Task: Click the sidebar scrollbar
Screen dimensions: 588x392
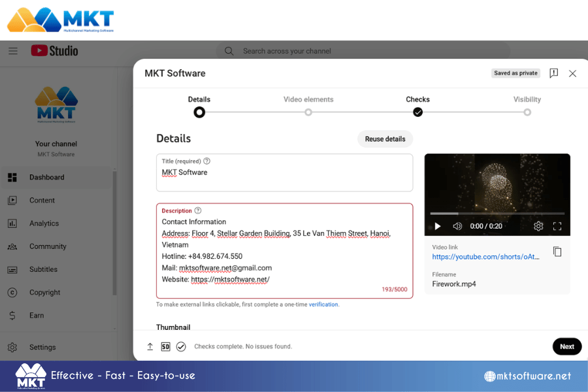Action: click(114, 233)
